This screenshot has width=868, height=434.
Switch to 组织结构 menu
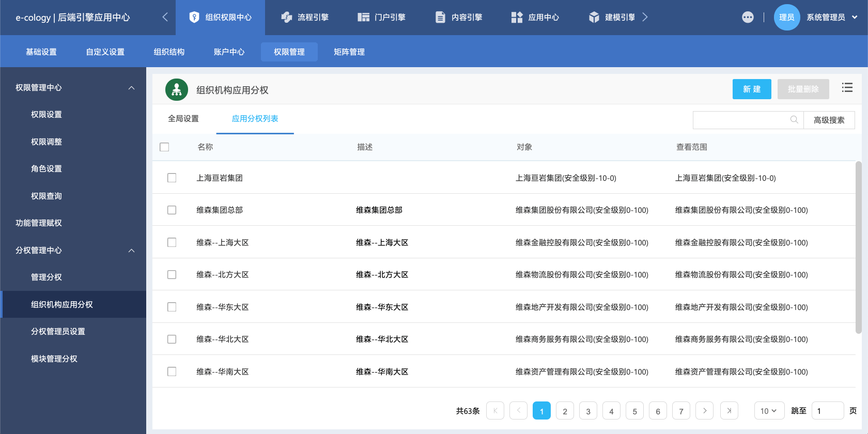point(169,52)
